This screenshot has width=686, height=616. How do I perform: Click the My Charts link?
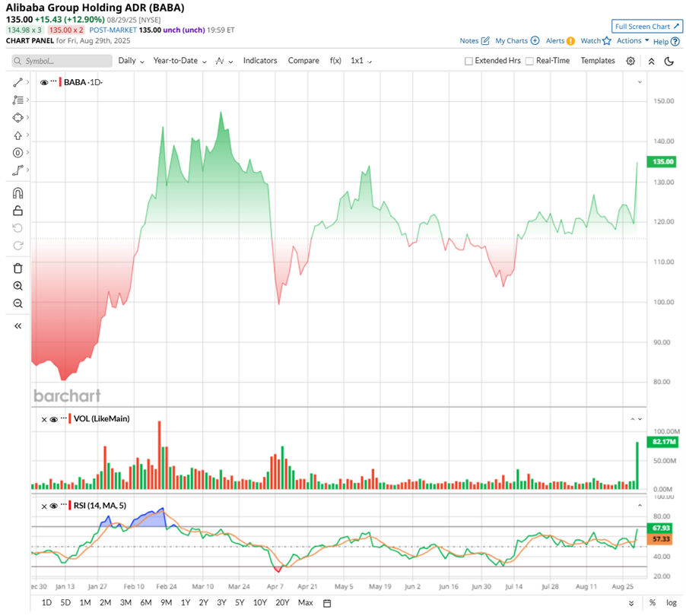511,41
